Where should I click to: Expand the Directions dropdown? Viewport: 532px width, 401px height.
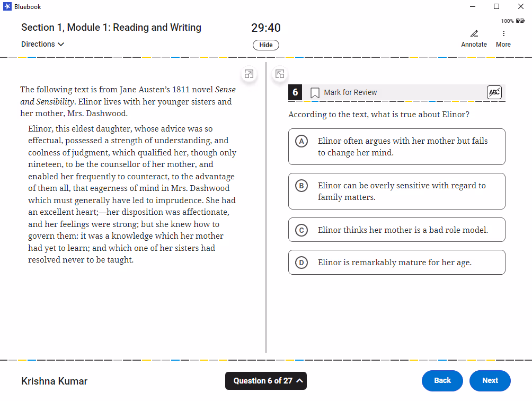click(x=42, y=44)
